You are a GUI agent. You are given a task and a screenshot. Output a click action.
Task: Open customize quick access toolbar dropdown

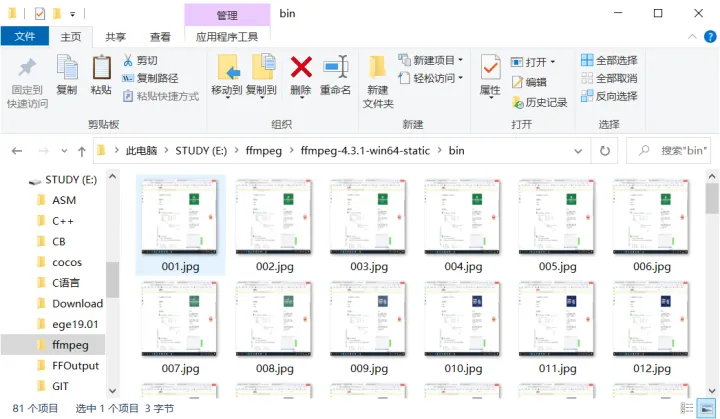tap(73, 14)
